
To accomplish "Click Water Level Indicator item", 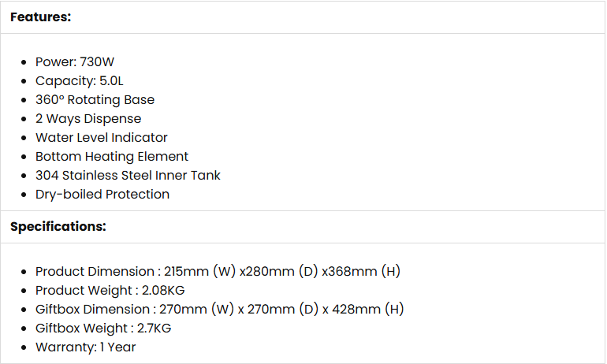I will point(101,137).
